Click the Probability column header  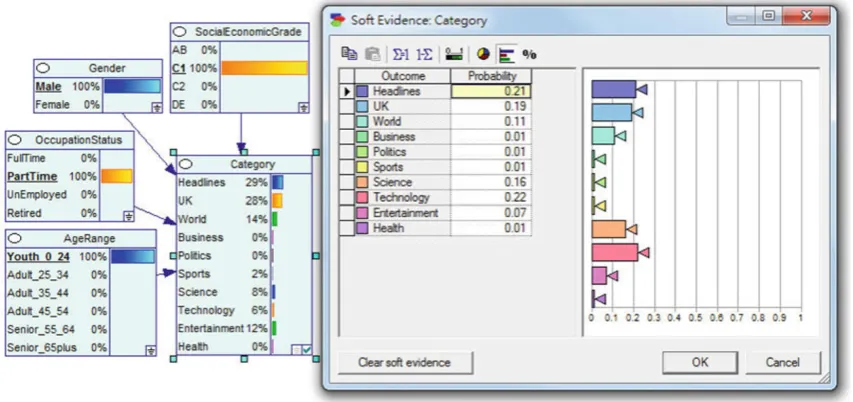tap(491, 76)
